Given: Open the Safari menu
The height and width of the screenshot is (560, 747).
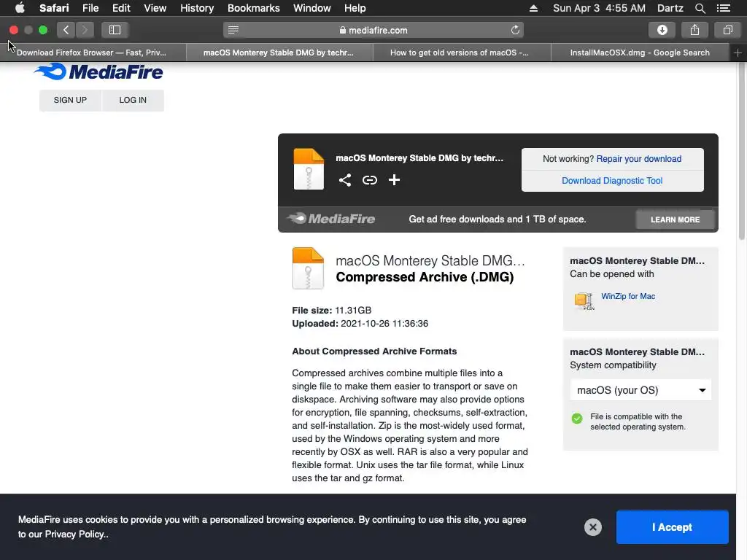Looking at the screenshot, I should 54,8.
